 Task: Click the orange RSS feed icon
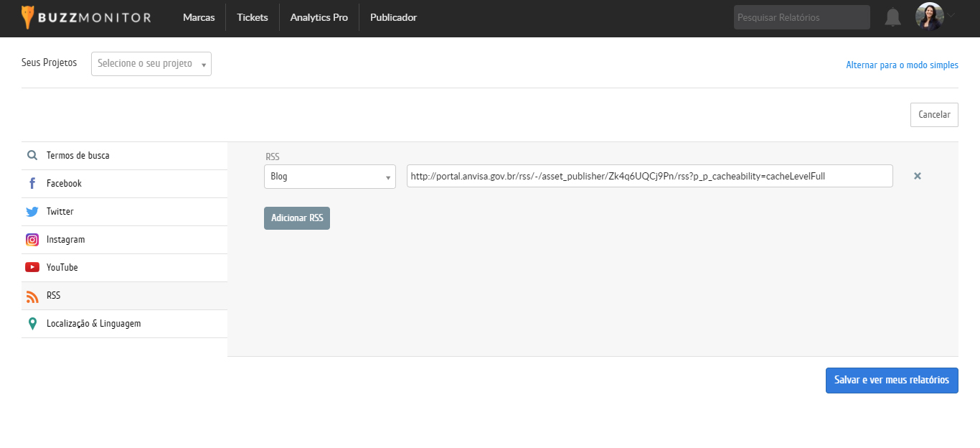click(x=32, y=296)
